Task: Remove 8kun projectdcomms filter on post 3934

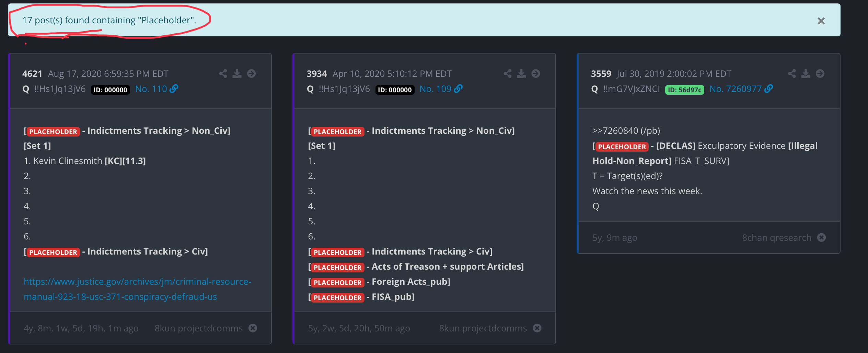Action: coord(537,328)
